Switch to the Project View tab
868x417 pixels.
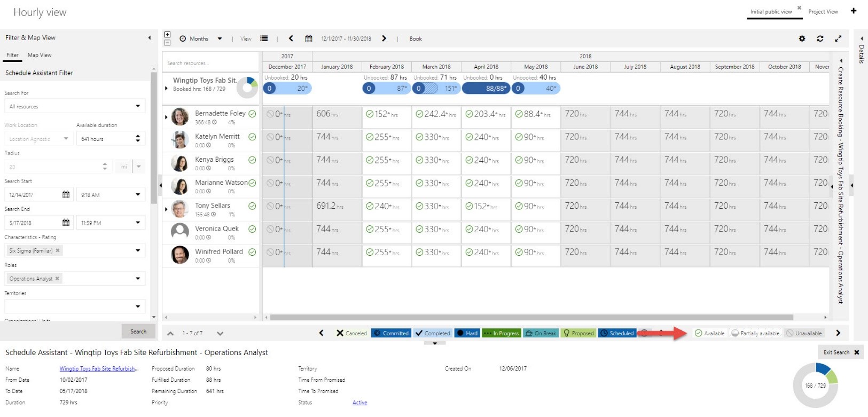point(823,12)
